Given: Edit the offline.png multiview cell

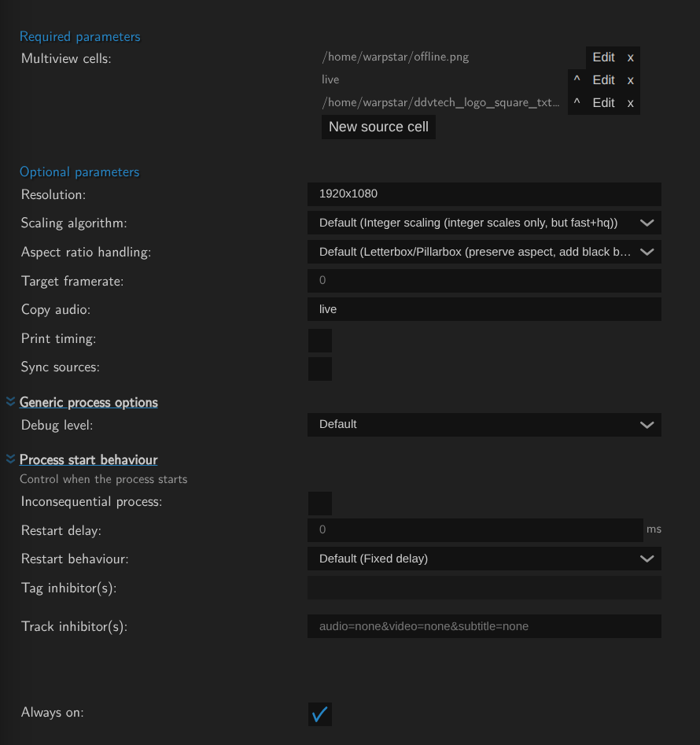Looking at the screenshot, I should (603, 57).
